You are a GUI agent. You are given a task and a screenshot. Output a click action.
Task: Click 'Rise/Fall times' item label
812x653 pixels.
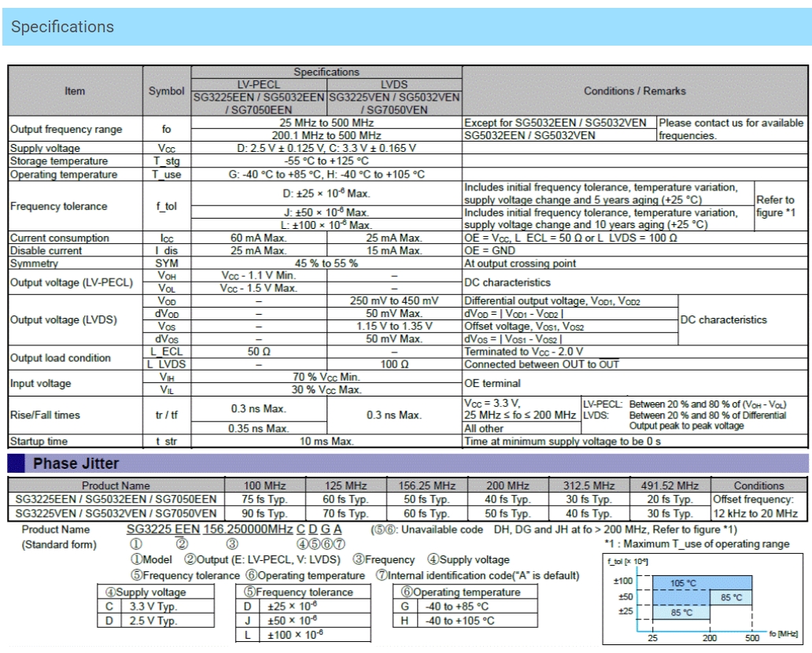45,415
